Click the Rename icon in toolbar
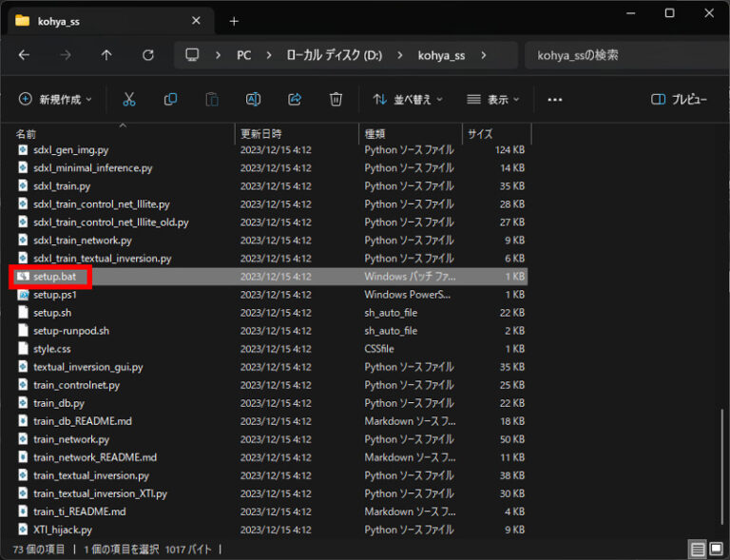Viewport: 730px width, 560px height. point(254,99)
